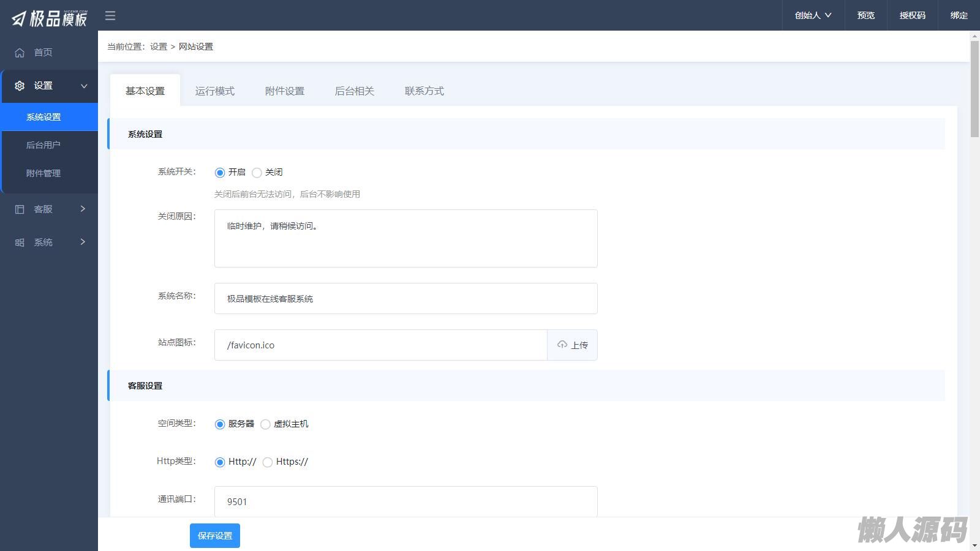This screenshot has width=980, height=551.
Task: Click the home icon in sidebar
Action: (20, 53)
